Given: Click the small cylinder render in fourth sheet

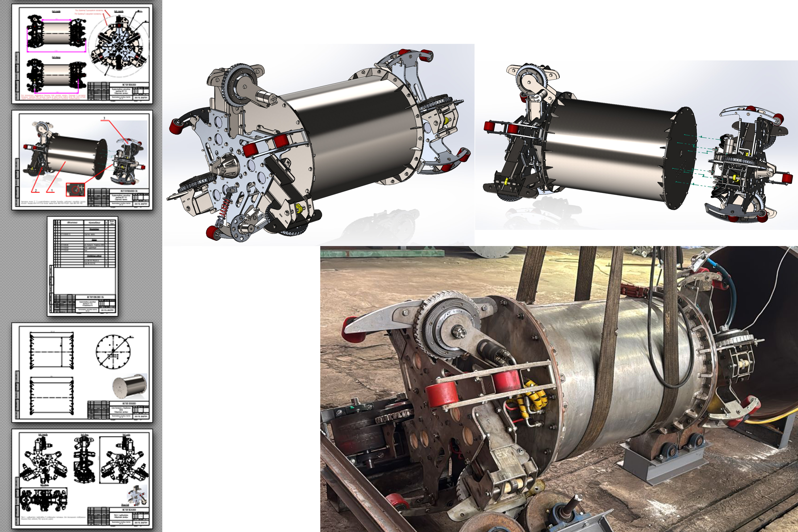Looking at the screenshot, I should pos(130,387).
